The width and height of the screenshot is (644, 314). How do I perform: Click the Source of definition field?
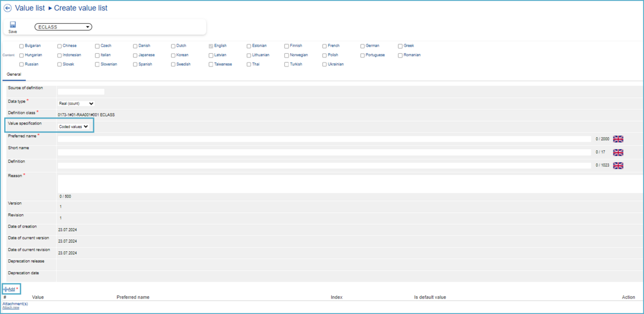coord(80,92)
